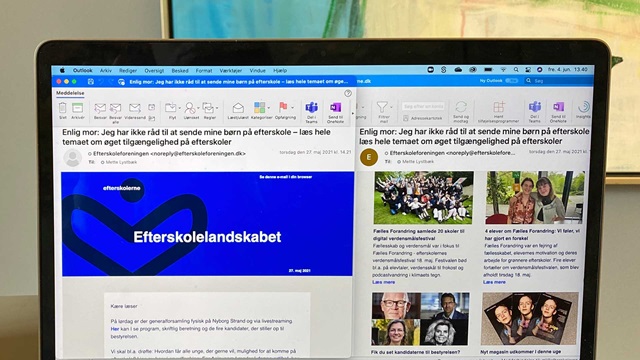This screenshot has height=360, width=640.
Task: Open the Oversigt menu
Action: point(154,71)
